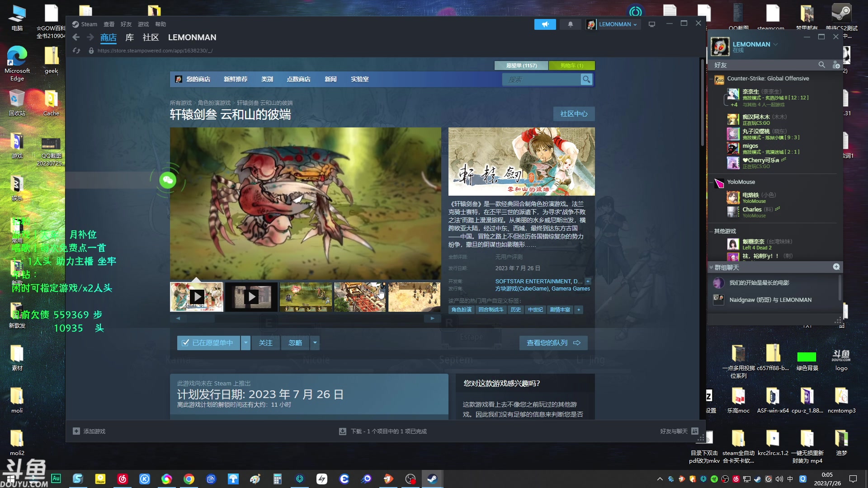Open Steam notifications bell
The height and width of the screenshot is (488, 868).
(571, 24)
